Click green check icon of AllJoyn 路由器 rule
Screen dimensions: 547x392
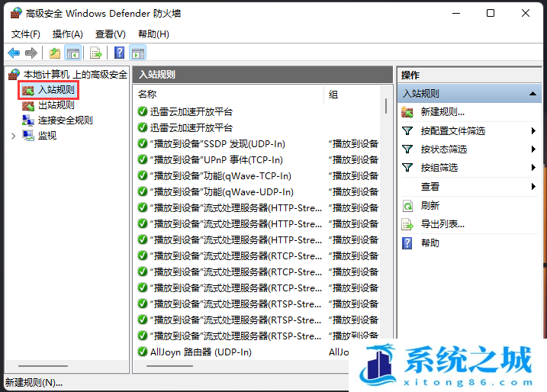[143, 352]
